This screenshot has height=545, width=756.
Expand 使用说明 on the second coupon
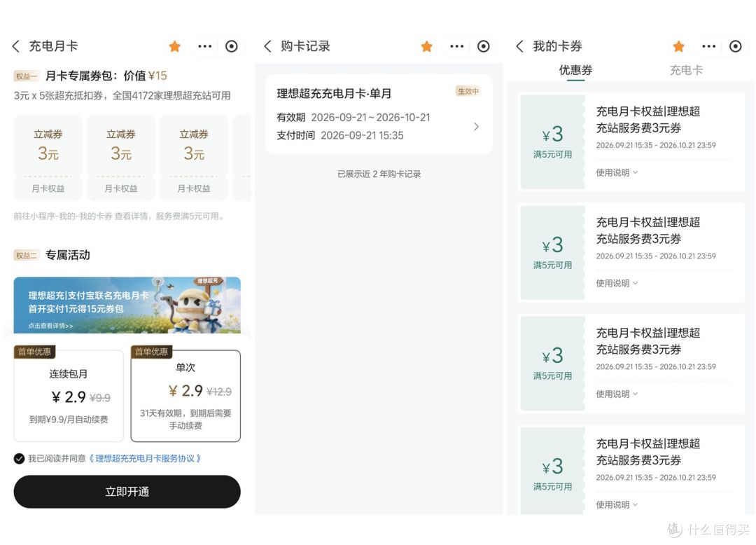(x=617, y=283)
